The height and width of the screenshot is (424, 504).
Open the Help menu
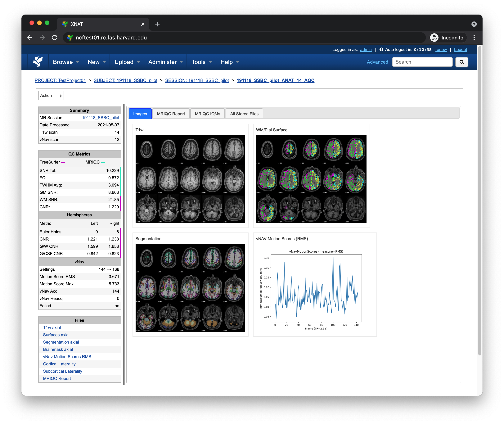[x=230, y=62]
